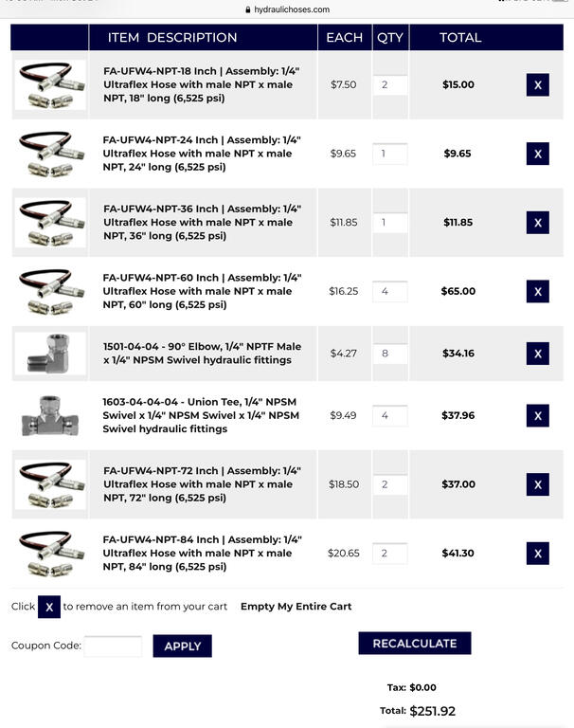This screenshot has height=728, width=574.
Task: Remove the 18 Inch hose assembly from cart
Action: pos(537,85)
